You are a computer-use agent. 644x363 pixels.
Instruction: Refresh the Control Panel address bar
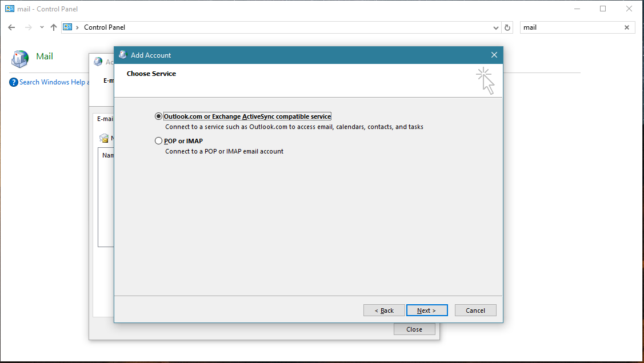click(x=507, y=27)
